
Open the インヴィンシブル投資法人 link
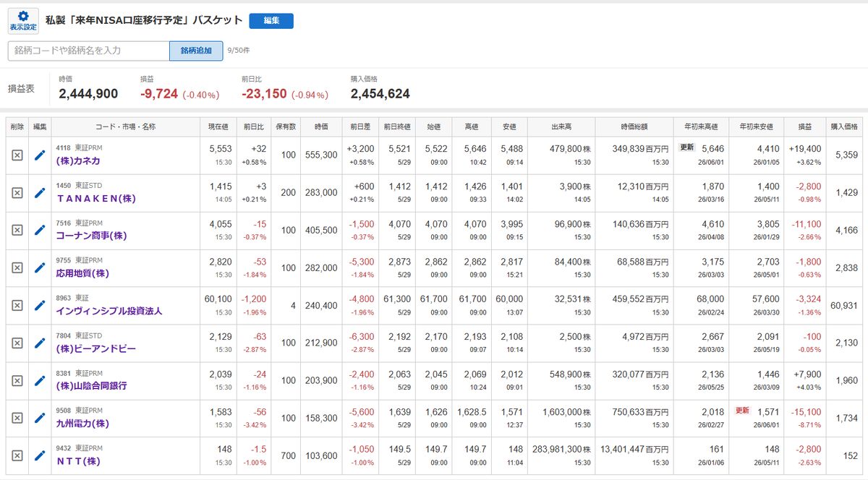pyautogui.click(x=109, y=311)
